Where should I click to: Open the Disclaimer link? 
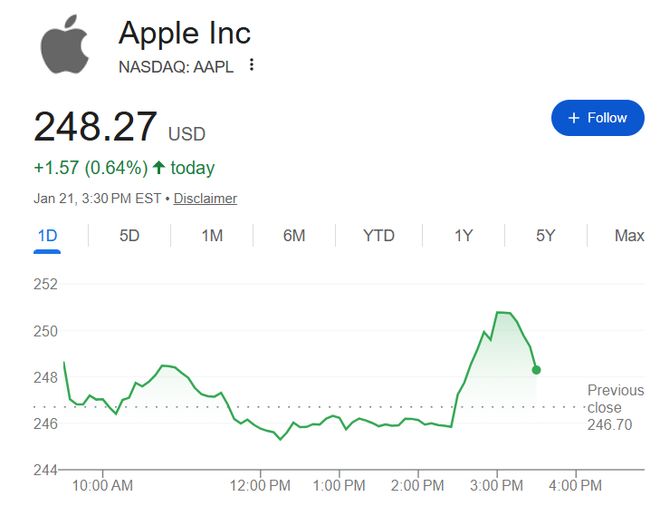pyautogui.click(x=205, y=198)
